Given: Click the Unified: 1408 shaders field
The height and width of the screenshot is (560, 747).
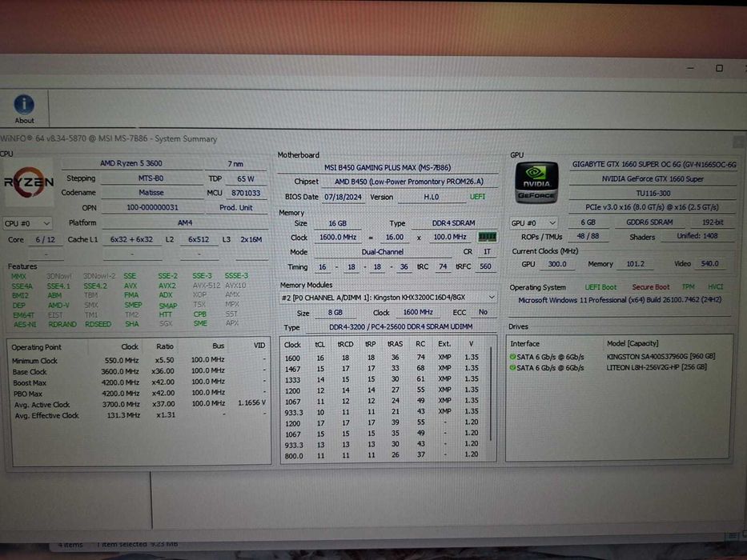Looking at the screenshot, I should (x=697, y=236).
